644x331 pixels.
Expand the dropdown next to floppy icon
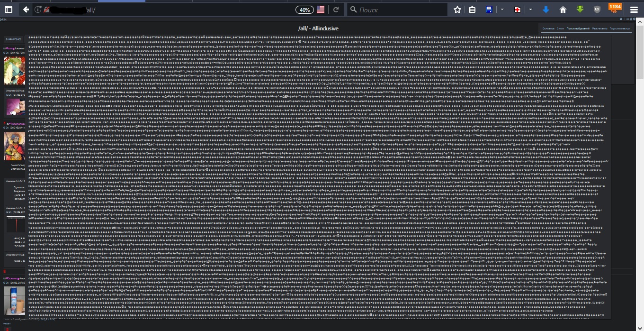[502, 9]
